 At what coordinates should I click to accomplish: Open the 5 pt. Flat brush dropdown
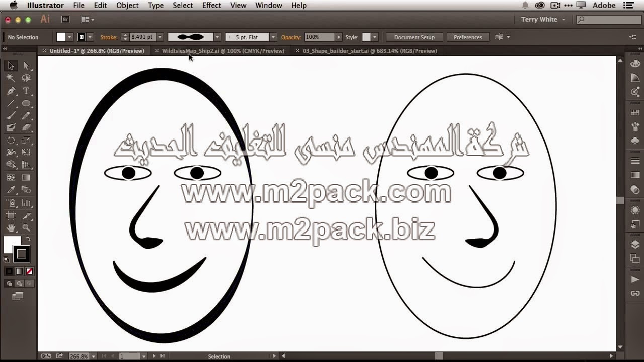(273, 37)
